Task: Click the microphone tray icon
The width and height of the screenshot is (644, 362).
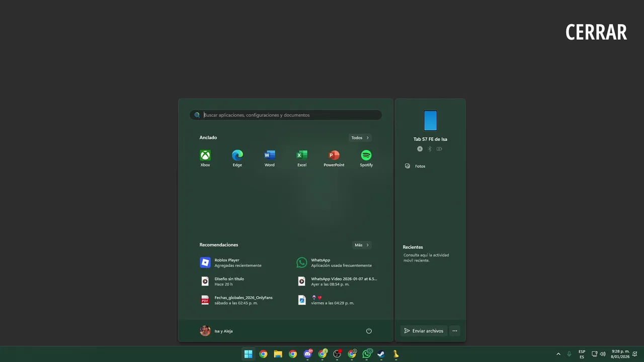Action: pos(569,354)
